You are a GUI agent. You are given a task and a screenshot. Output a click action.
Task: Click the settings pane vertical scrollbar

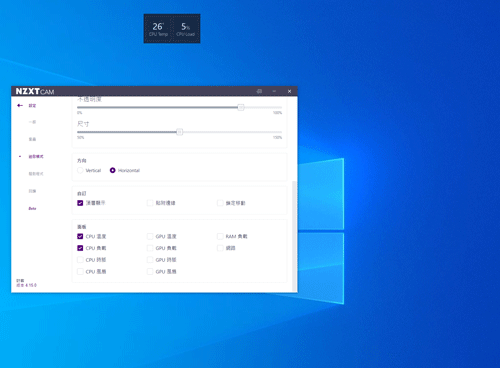(x=294, y=236)
